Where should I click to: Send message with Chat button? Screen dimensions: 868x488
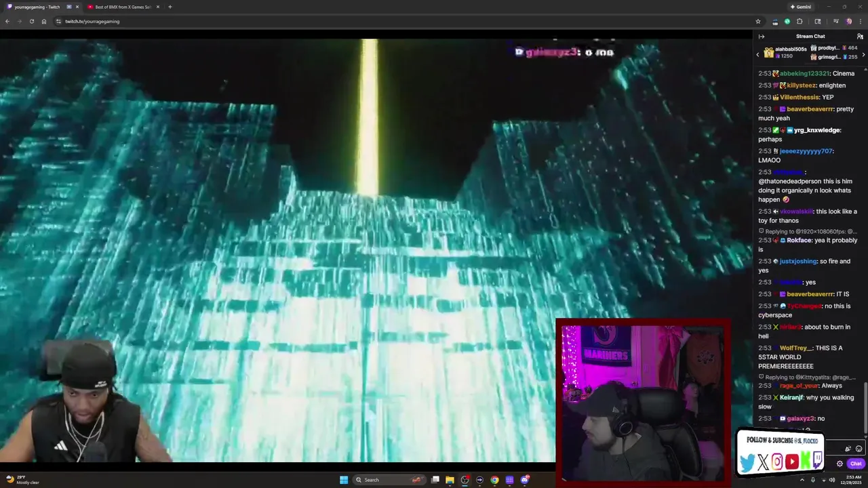pyautogui.click(x=856, y=464)
